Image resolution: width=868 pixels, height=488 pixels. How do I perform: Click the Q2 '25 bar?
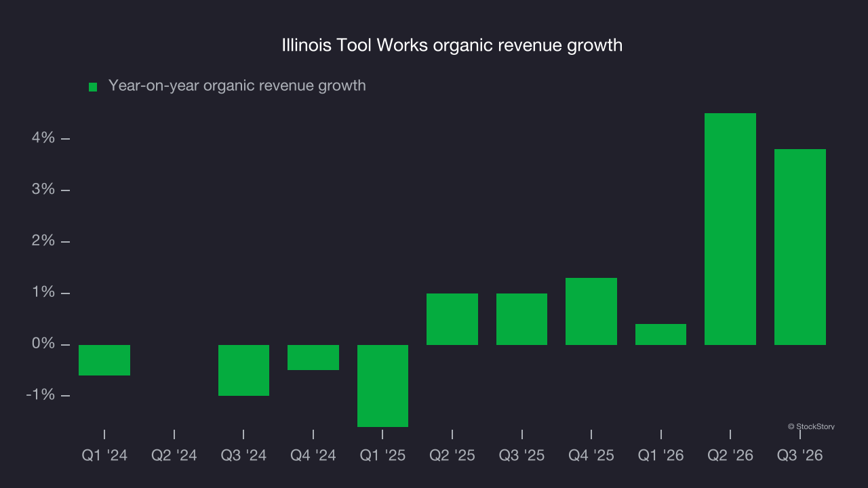[x=452, y=319]
